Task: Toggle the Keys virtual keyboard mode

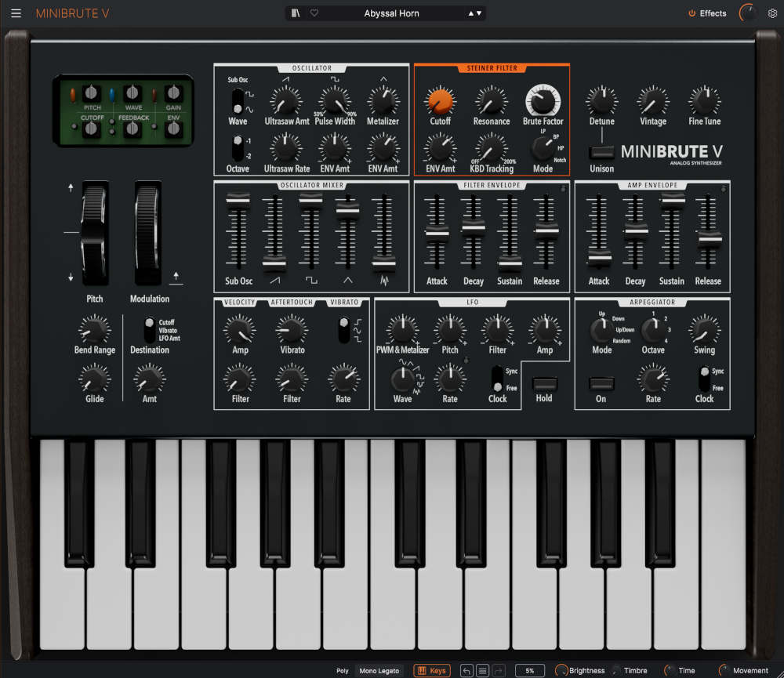Action: pos(432,671)
